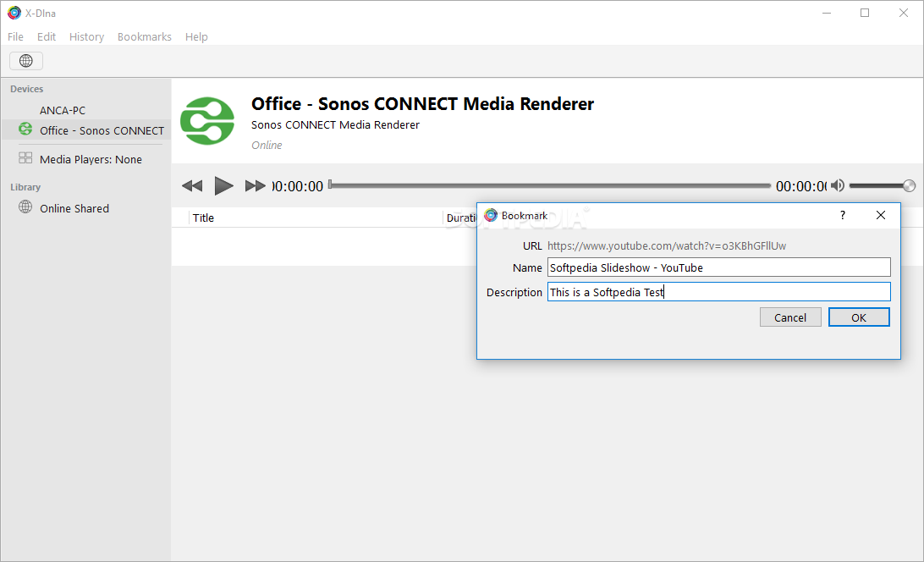Click the globe browser toolbar button
Screen dimensions: 924x562
point(26,61)
